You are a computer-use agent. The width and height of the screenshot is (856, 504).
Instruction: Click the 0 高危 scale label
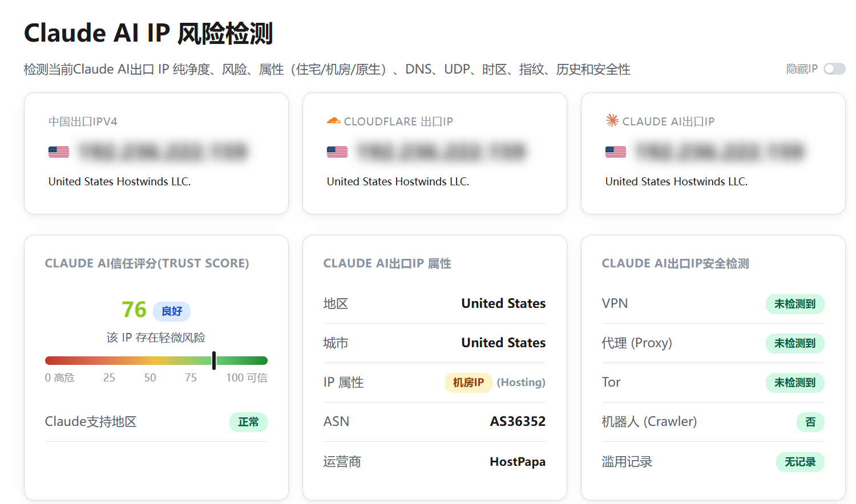pos(60,377)
